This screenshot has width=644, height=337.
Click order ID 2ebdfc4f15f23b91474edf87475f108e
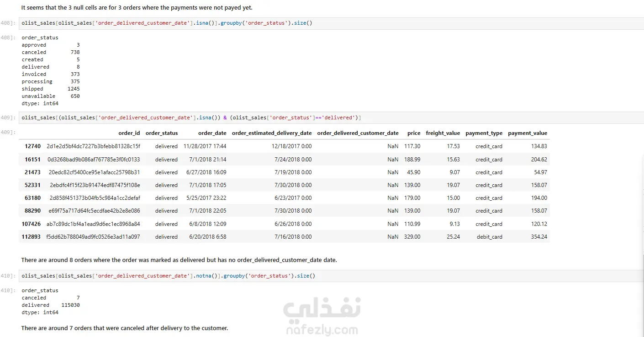point(95,185)
